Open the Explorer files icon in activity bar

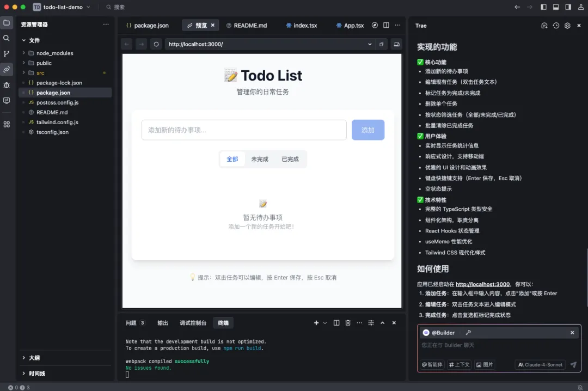7,22
